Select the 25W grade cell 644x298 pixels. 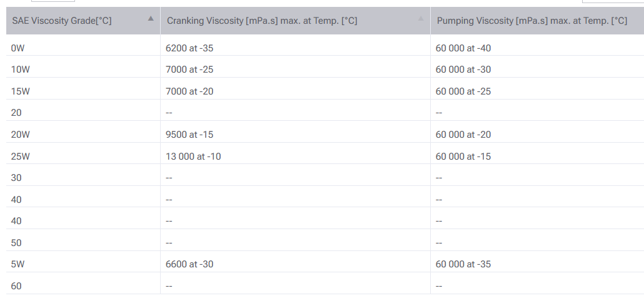click(x=20, y=157)
